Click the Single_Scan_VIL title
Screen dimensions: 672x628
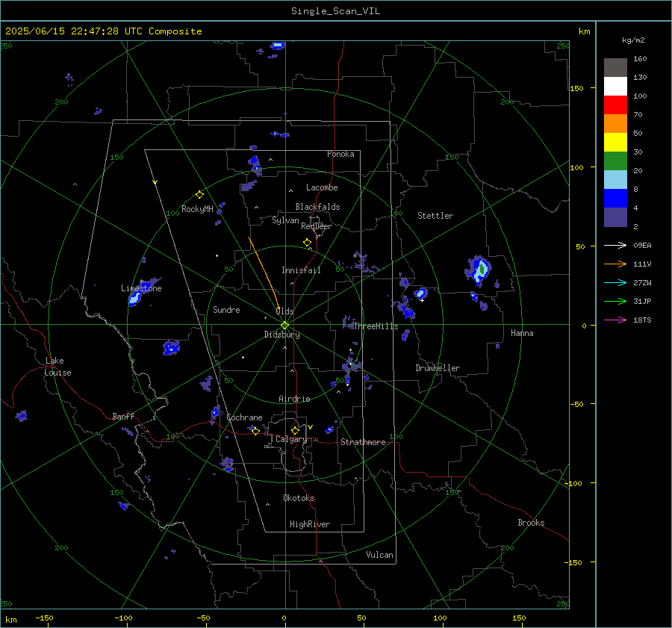335,11
